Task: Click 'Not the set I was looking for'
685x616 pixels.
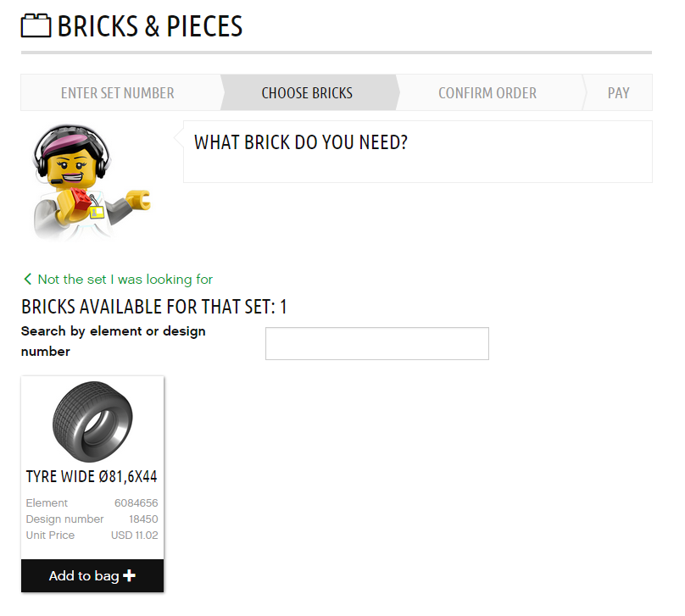Action: [125, 279]
